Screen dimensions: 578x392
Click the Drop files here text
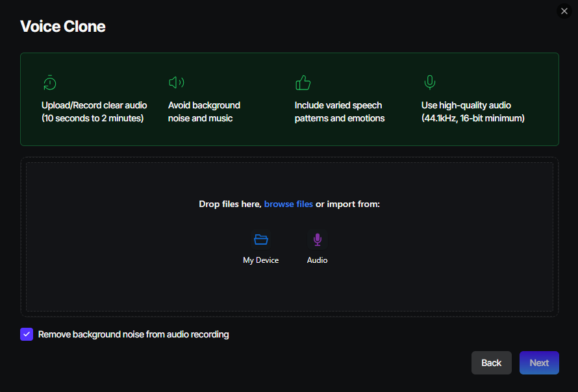(x=230, y=204)
